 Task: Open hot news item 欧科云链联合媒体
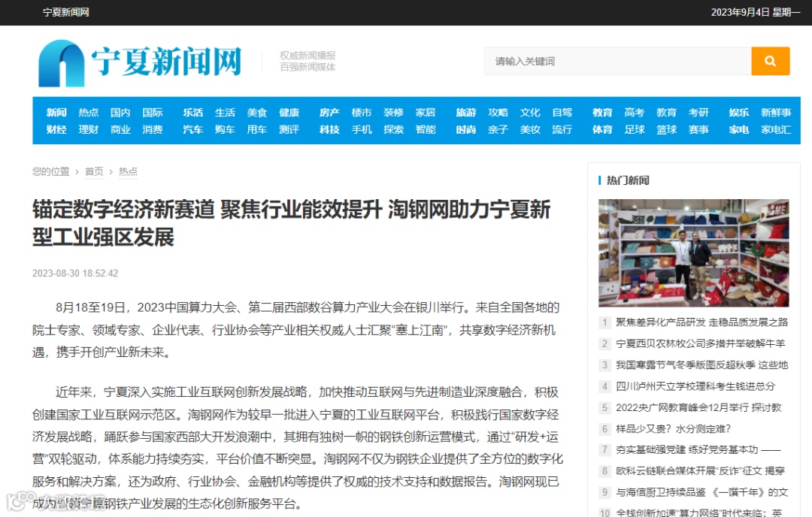(x=700, y=471)
